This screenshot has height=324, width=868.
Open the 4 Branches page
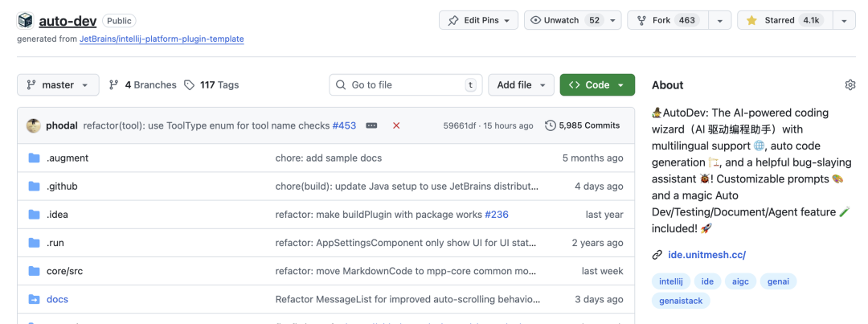[x=143, y=85]
